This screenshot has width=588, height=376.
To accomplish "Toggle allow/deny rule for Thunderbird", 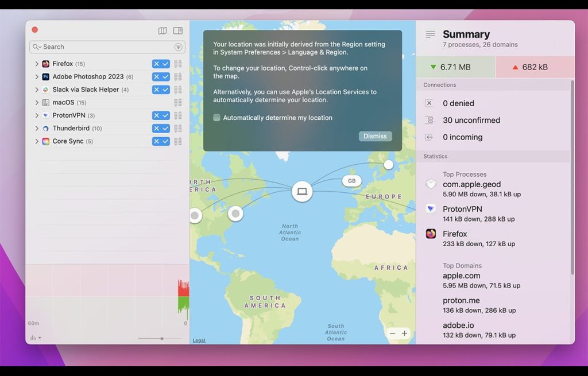I will pos(161,128).
